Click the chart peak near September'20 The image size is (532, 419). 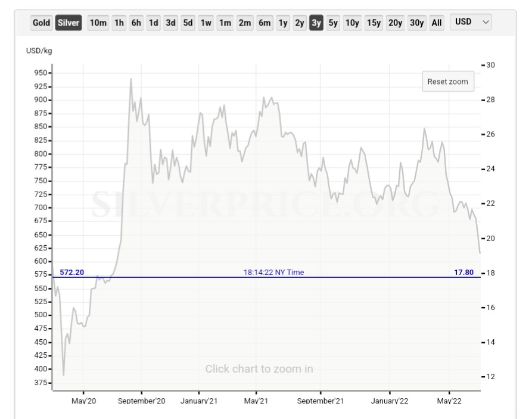pyautogui.click(x=131, y=79)
